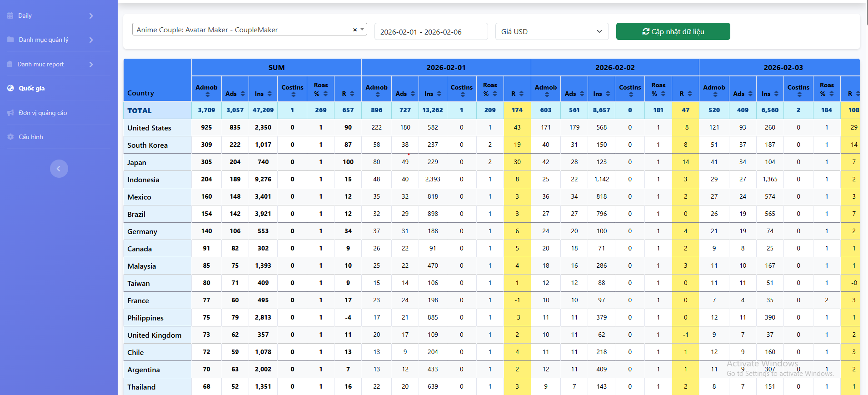Click the Danh mục report clipboard icon
Viewport: 868px width, 395px height.
pyautogui.click(x=10, y=64)
